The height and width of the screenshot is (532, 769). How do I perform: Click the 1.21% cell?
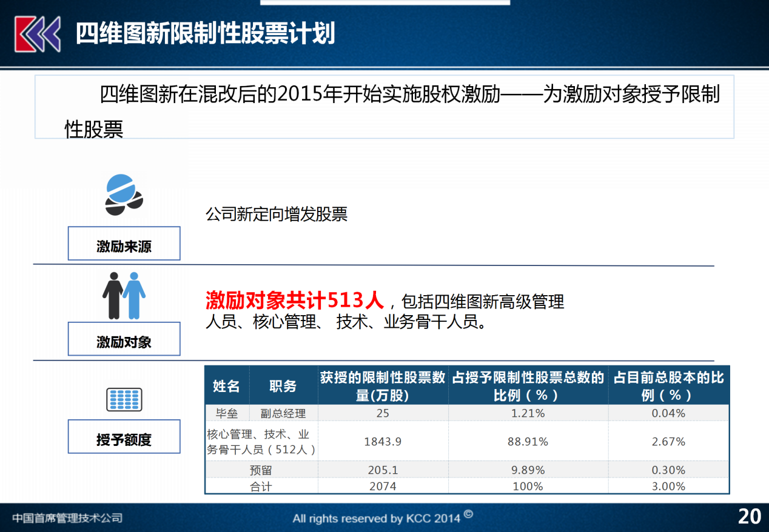528,413
